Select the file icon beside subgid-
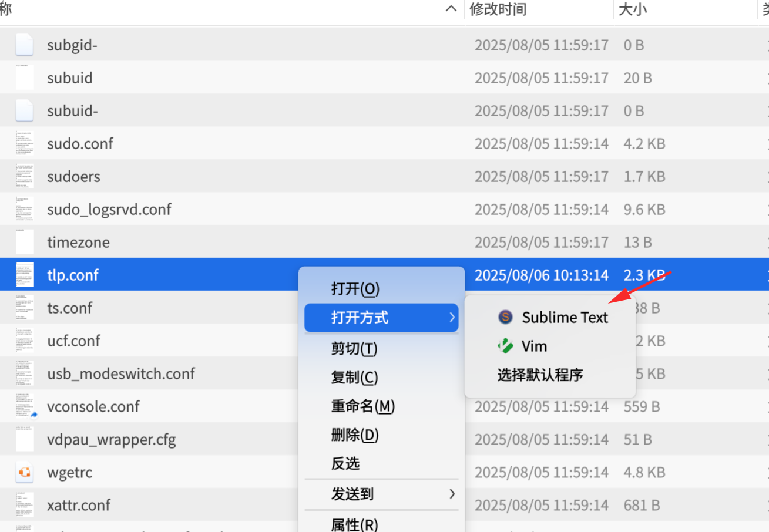The height and width of the screenshot is (532, 769). pos(24,45)
